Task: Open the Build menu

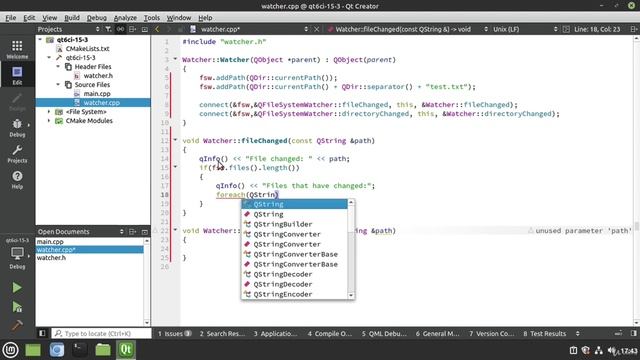Action: coord(72,18)
